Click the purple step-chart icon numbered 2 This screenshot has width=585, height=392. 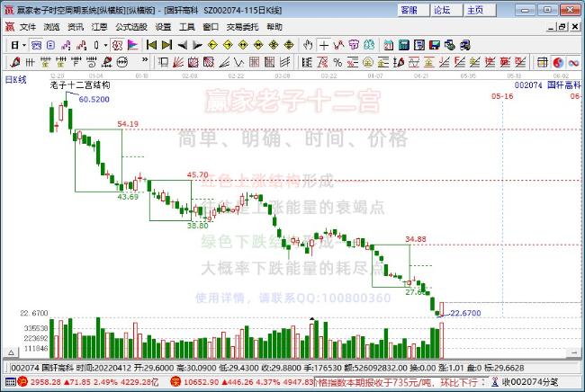66,46
